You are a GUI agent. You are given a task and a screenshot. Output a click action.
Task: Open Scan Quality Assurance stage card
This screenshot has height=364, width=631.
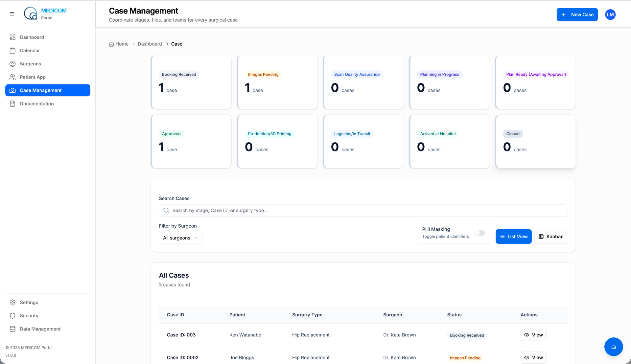click(363, 82)
